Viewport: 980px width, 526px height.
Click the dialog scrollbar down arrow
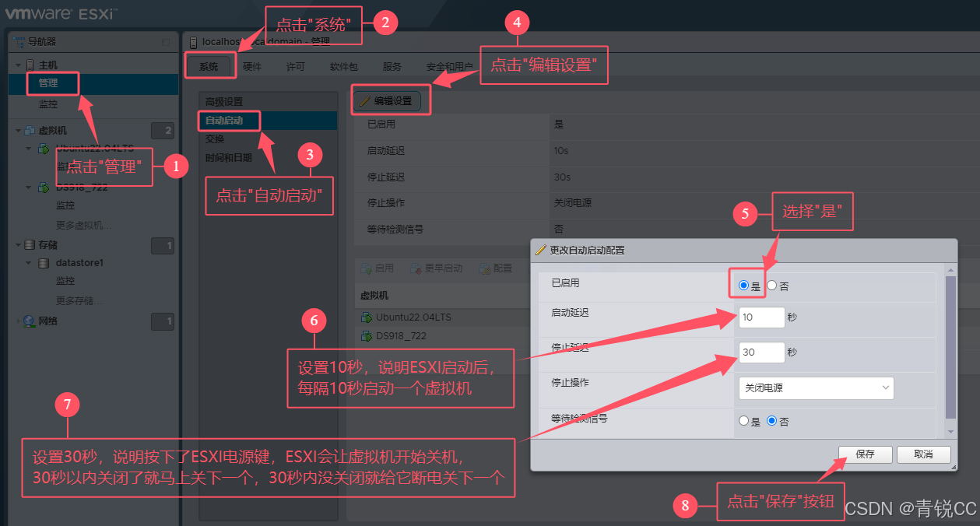[x=950, y=432]
